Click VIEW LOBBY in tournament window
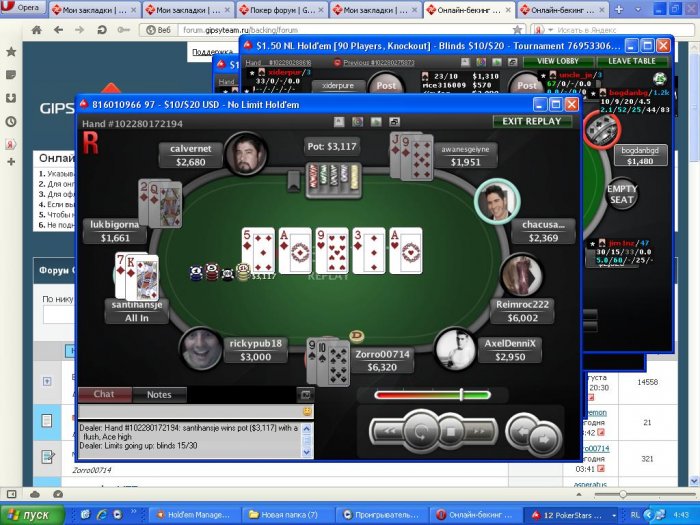 click(558, 61)
